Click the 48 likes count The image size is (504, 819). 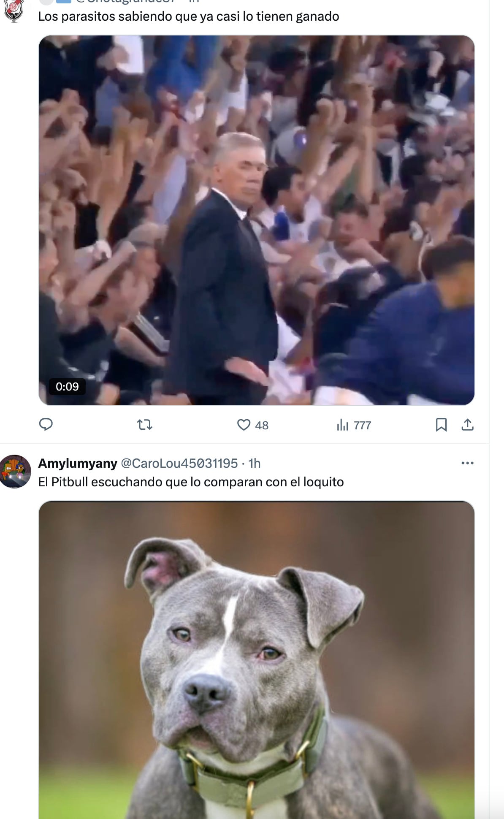pos(262,425)
